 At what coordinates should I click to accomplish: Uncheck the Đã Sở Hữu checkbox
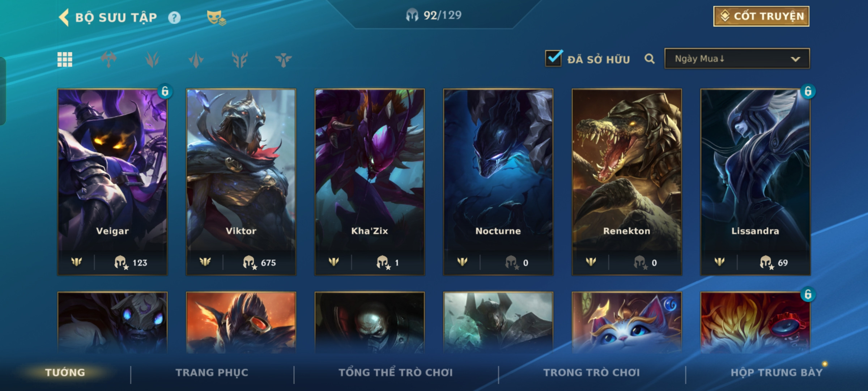(x=553, y=58)
